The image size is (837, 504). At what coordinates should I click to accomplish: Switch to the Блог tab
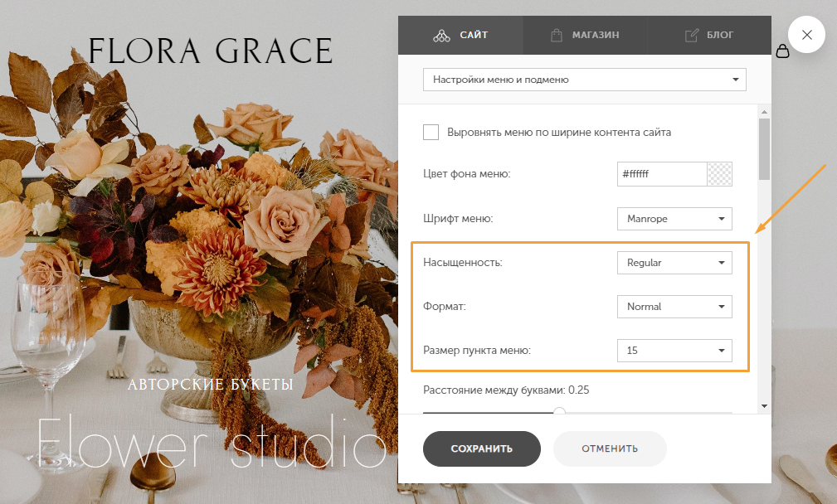[709, 35]
